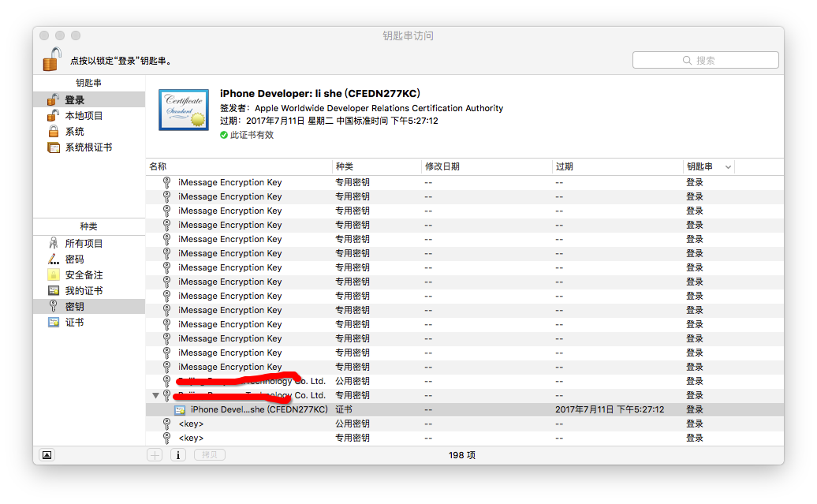817x504 pixels.
Task: Sort by the 种类 column header
Action: (377, 166)
